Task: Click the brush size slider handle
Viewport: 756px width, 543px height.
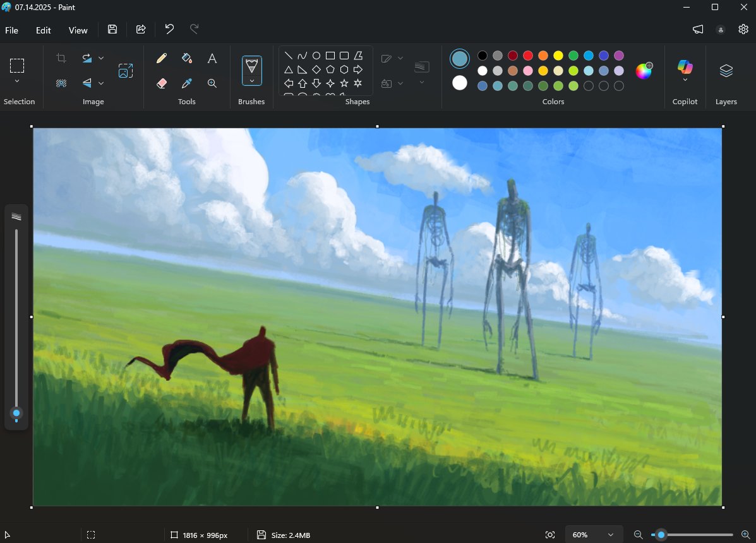Action: [16, 414]
